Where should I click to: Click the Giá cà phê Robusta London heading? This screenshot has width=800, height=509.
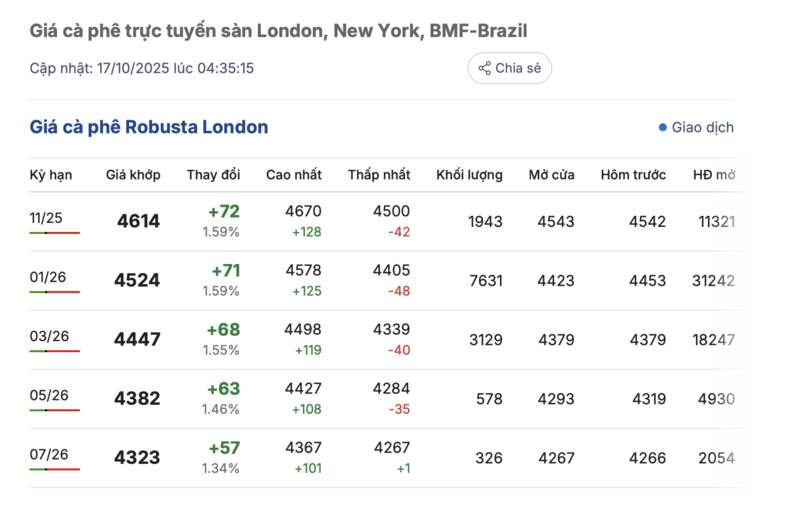pos(149,127)
